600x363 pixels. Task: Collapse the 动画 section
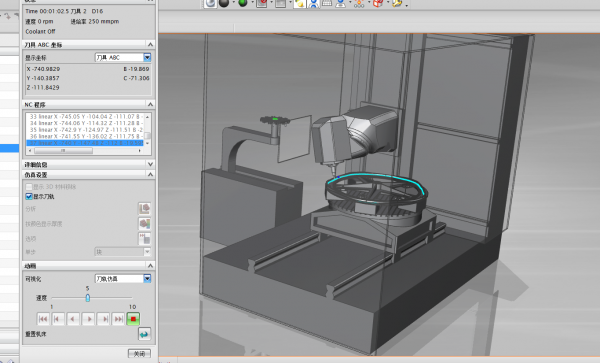click(150, 265)
